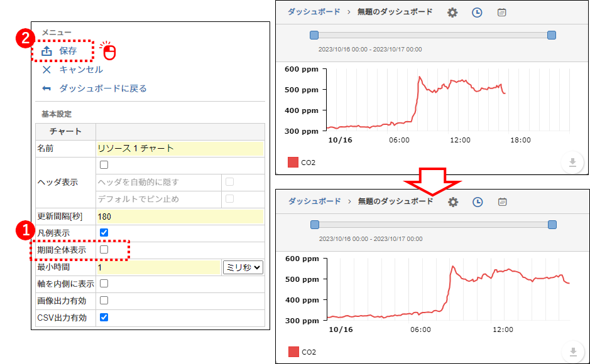Image resolution: width=590 pixels, height=364 pixels.
Task: Open calendar picker in the lower dashboard
Action: pyautogui.click(x=502, y=202)
